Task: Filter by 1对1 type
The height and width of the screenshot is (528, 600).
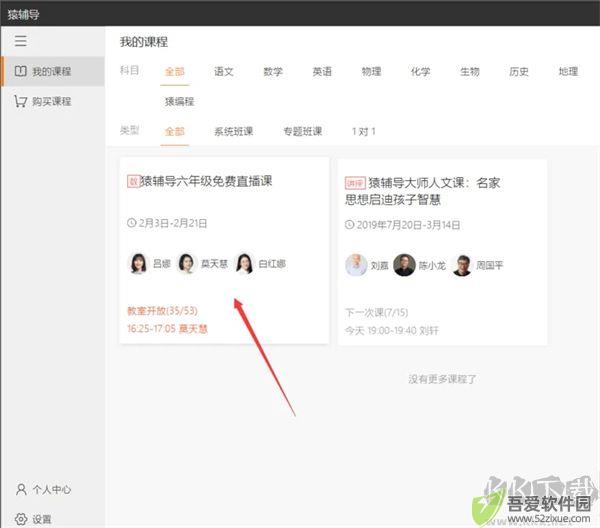Action: (x=364, y=132)
